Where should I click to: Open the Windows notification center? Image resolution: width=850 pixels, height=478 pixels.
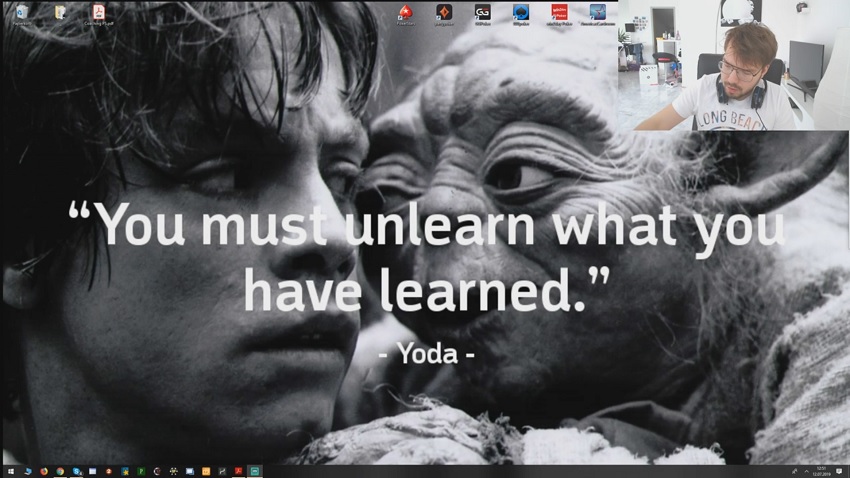pos(839,471)
